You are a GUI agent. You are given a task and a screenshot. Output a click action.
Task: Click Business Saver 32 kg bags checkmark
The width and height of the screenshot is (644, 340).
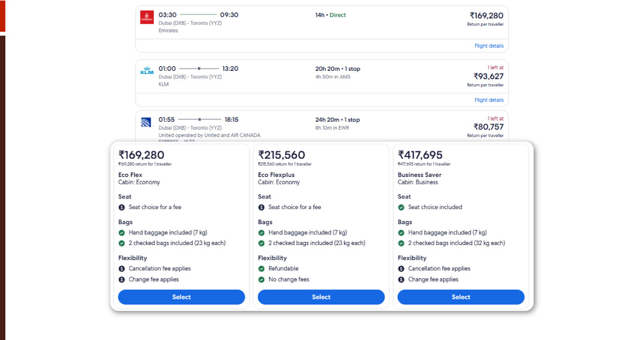tap(401, 243)
